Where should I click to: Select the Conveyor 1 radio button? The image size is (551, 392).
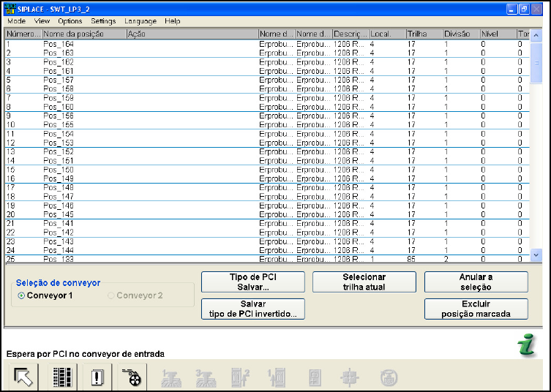coord(21,295)
